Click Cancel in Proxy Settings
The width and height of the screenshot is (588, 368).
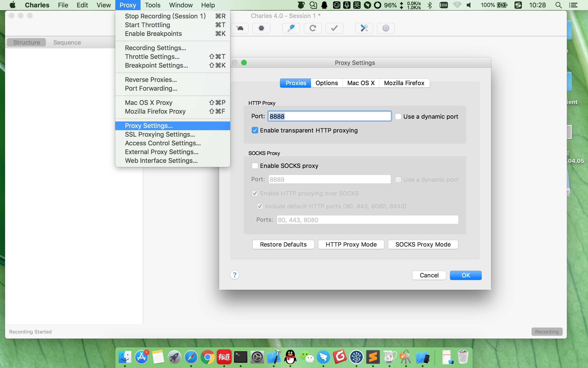click(x=429, y=275)
